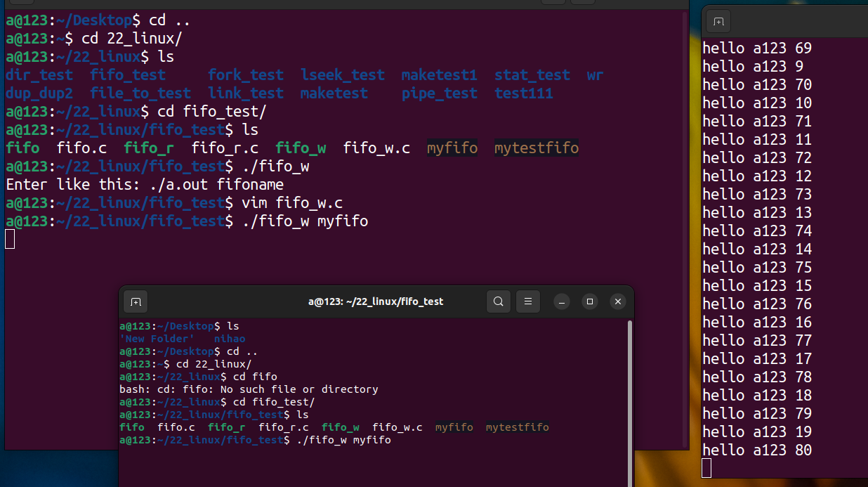Click './fifo_w myfifo' command in front terminal

pos(343,440)
